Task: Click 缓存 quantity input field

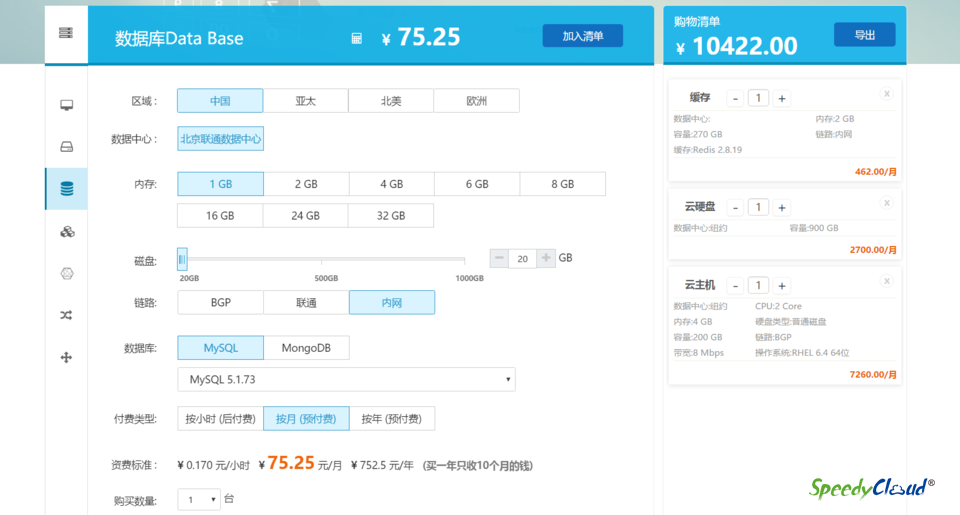Action: point(759,99)
